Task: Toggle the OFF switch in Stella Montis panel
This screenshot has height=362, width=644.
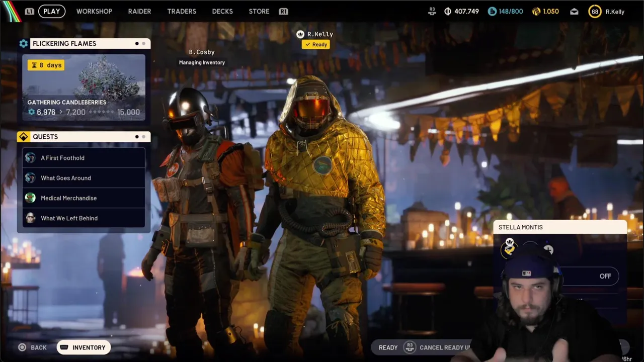Action: [x=605, y=276]
